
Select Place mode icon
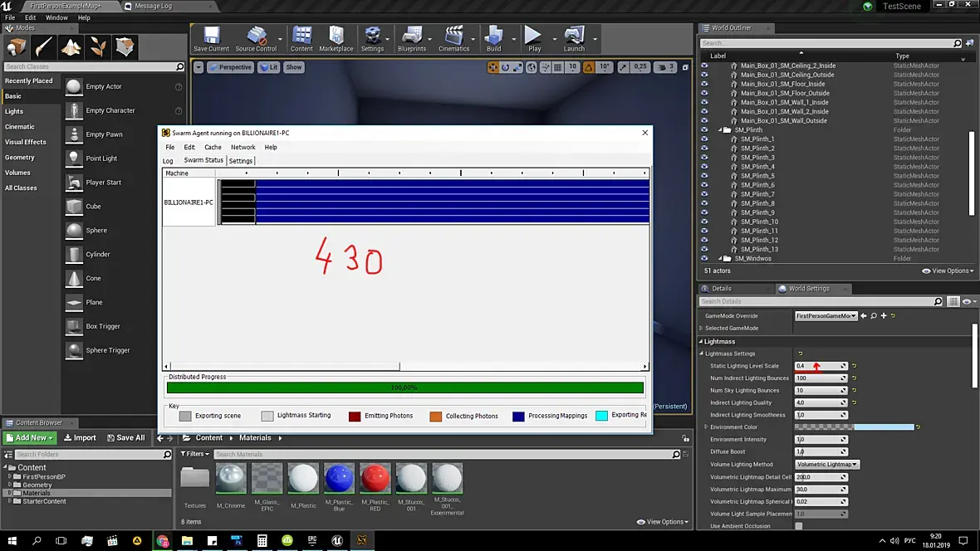(17, 46)
